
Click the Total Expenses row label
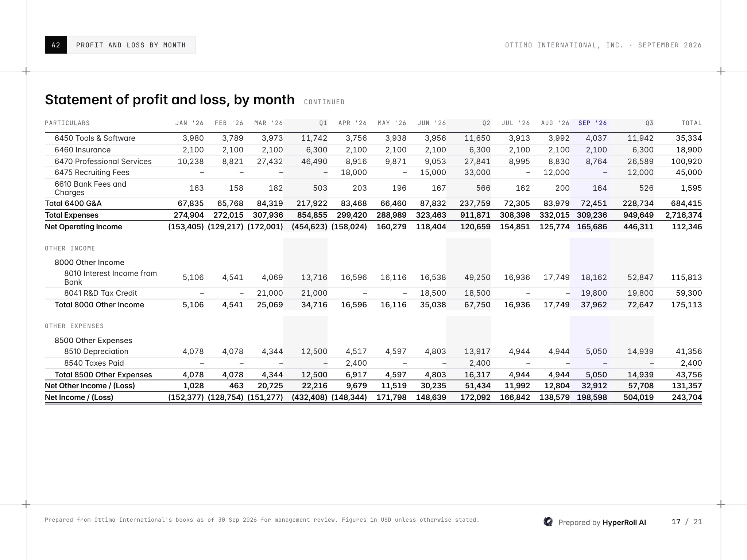tap(71, 215)
